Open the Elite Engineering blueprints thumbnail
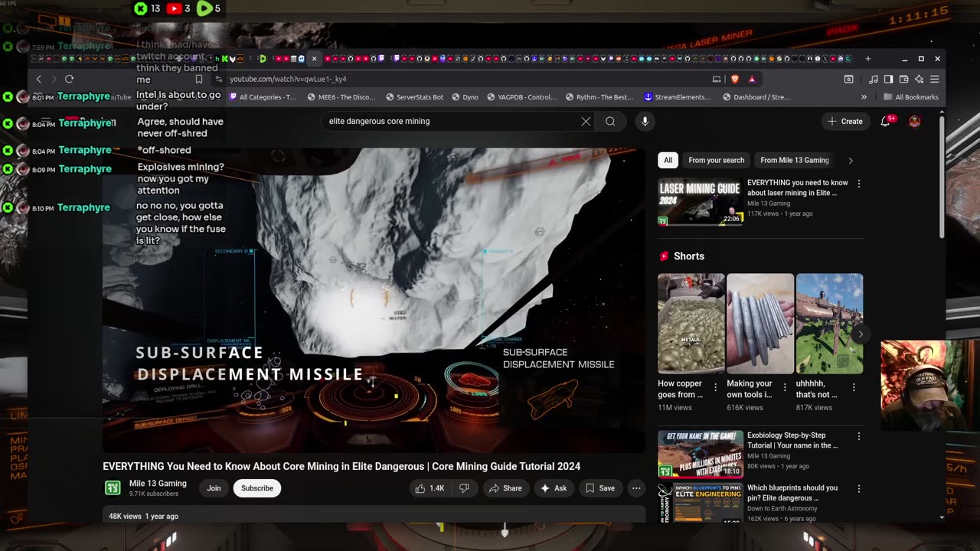This screenshot has width=980, height=551. pos(700,502)
